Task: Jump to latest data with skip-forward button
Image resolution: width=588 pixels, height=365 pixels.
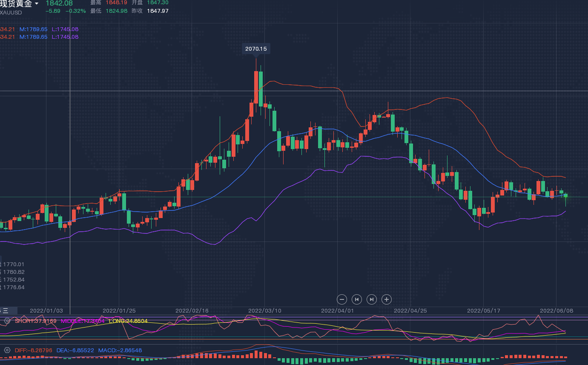Action: coord(372,299)
